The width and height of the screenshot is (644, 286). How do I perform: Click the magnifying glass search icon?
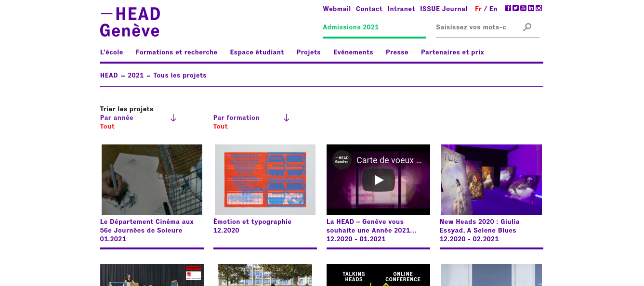(x=527, y=27)
